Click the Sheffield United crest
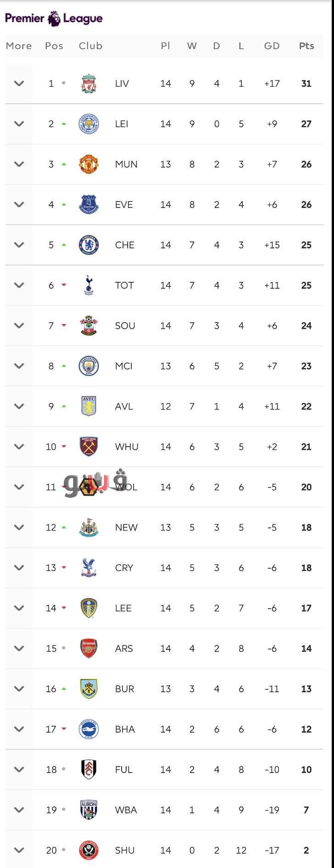The height and width of the screenshot is (868, 334). point(89,851)
